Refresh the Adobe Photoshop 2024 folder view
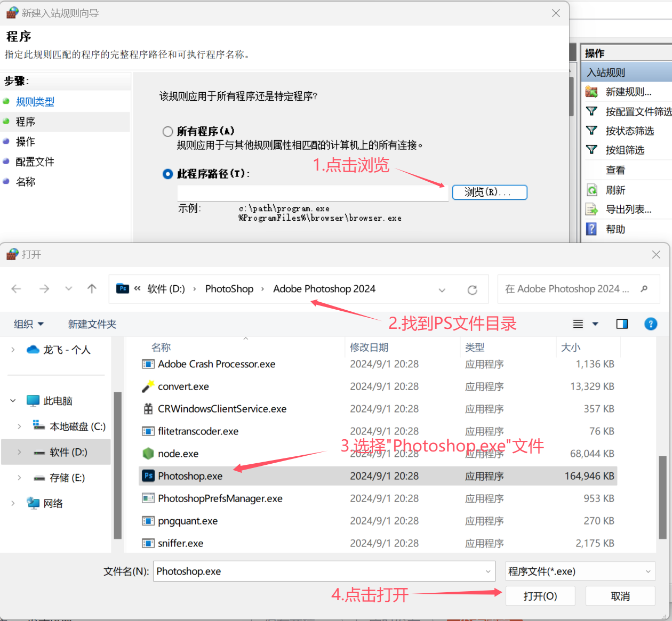 point(472,290)
